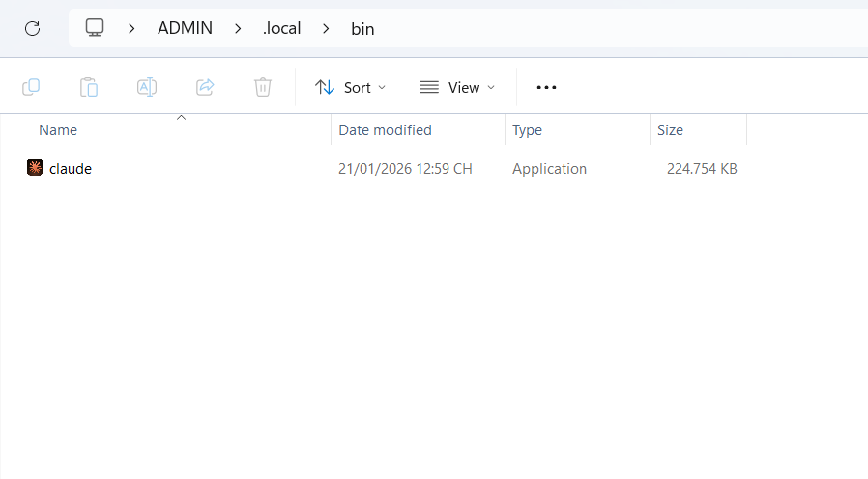This screenshot has width=868, height=479.
Task: Expand chevron before ADMIN in breadcrumb
Action: coord(131,29)
